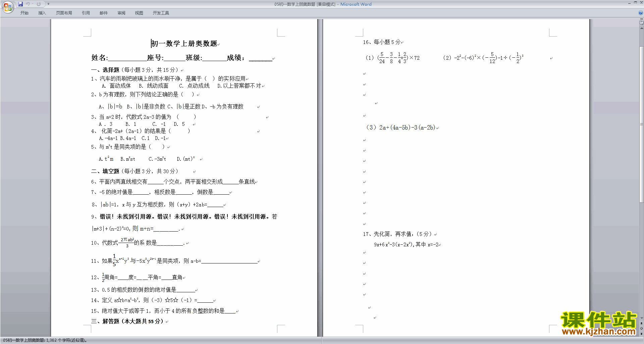Click question 6 text 平面内两直线相交有
The width and height of the screenshot is (644, 344).
[123, 182]
